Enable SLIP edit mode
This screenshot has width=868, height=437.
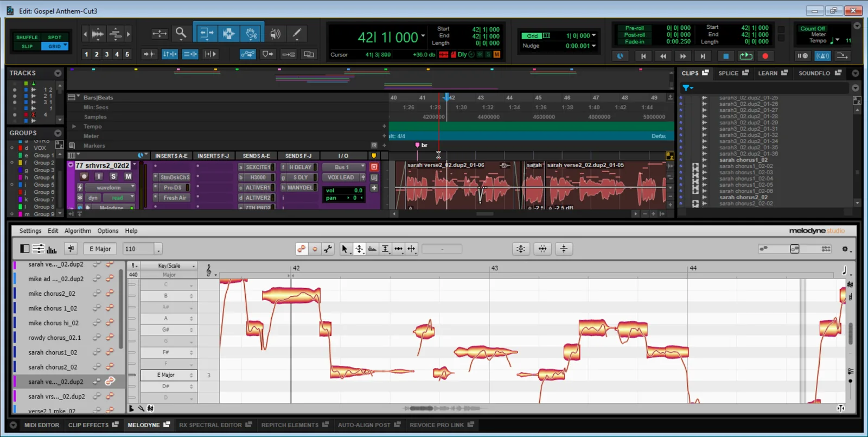click(27, 46)
